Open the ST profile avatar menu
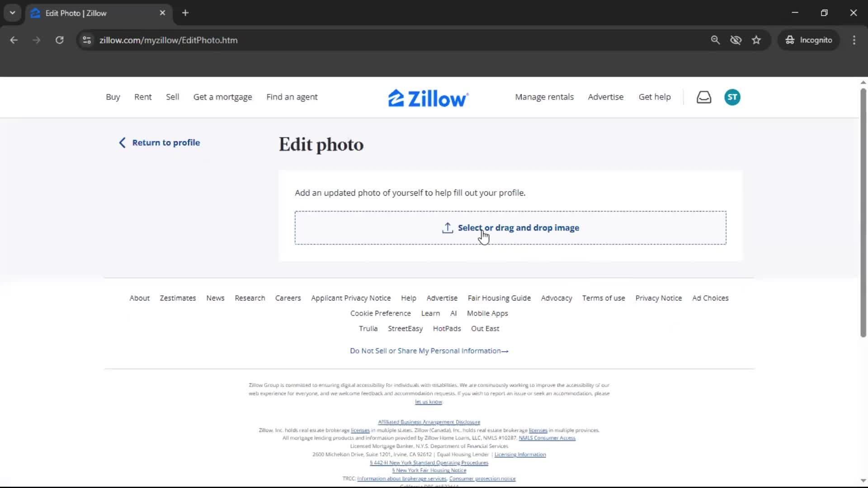 point(732,97)
